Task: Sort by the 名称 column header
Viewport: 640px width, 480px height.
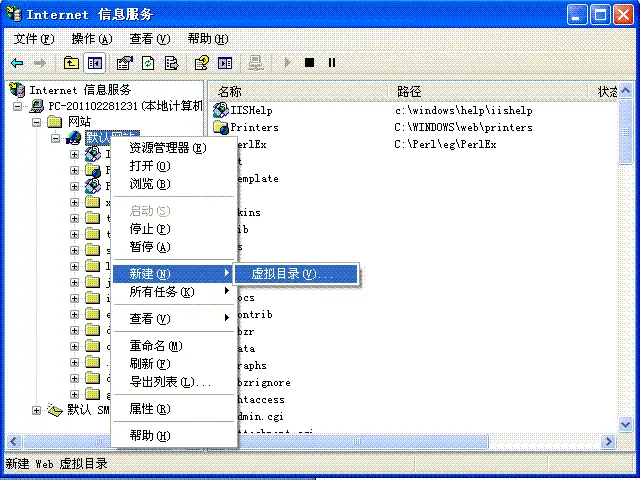Action: [x=298, y=91]
